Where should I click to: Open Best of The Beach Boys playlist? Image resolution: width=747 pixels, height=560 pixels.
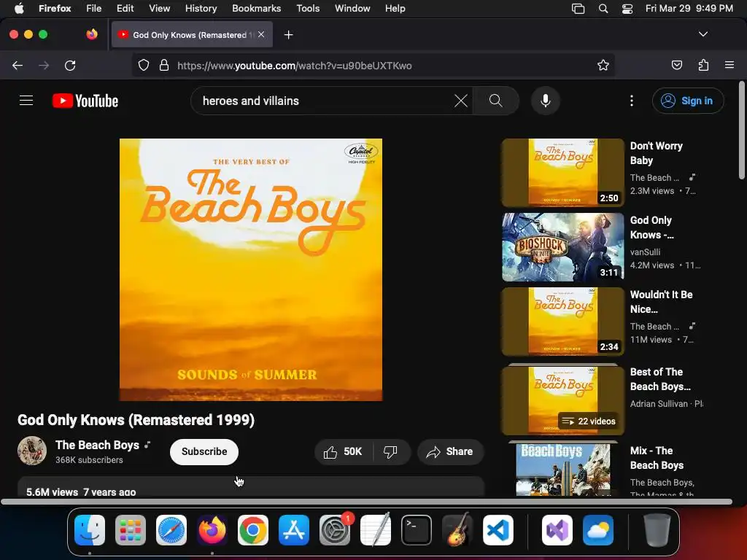click(x=562, y=400)
